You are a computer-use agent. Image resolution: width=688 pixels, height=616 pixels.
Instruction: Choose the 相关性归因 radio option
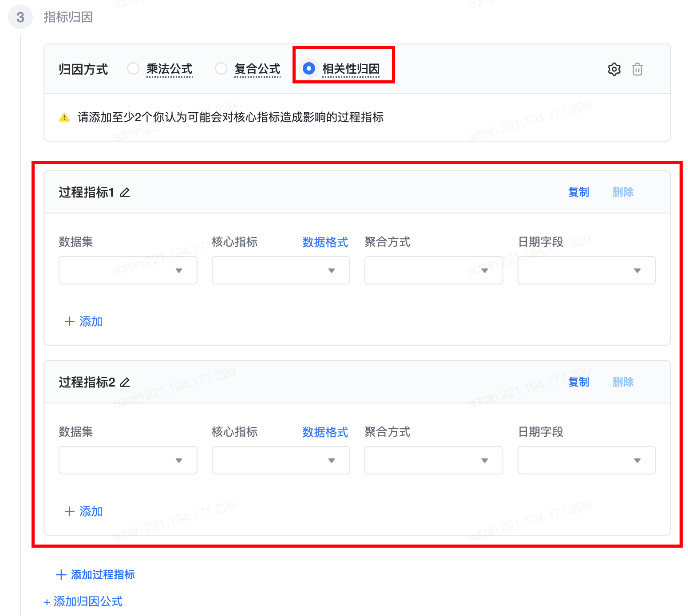click(309, 69)
